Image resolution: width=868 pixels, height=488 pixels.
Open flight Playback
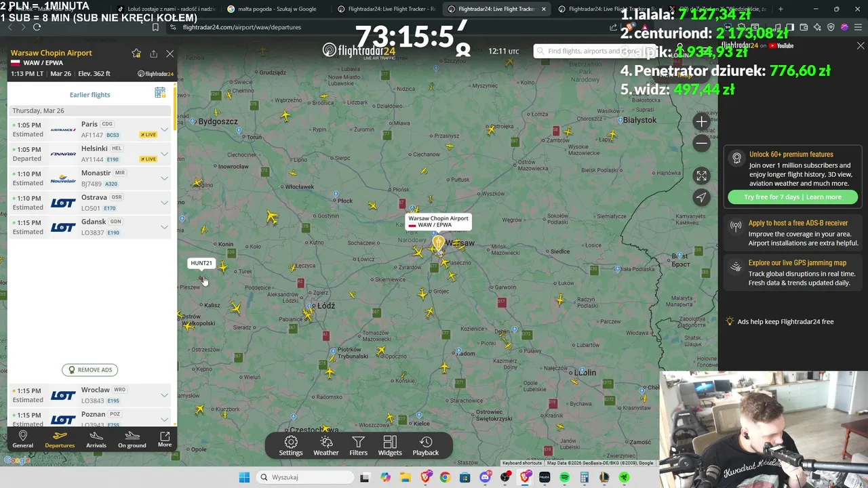426,446
